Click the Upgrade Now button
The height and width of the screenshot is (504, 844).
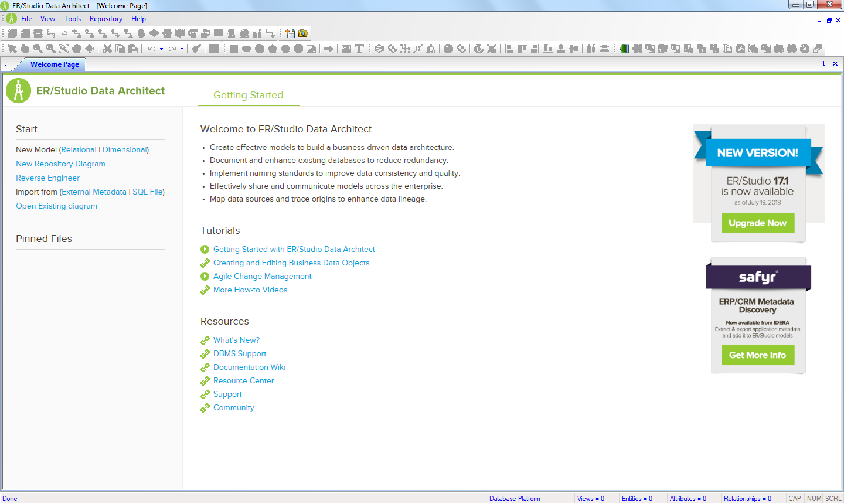[x=758, y=223]
